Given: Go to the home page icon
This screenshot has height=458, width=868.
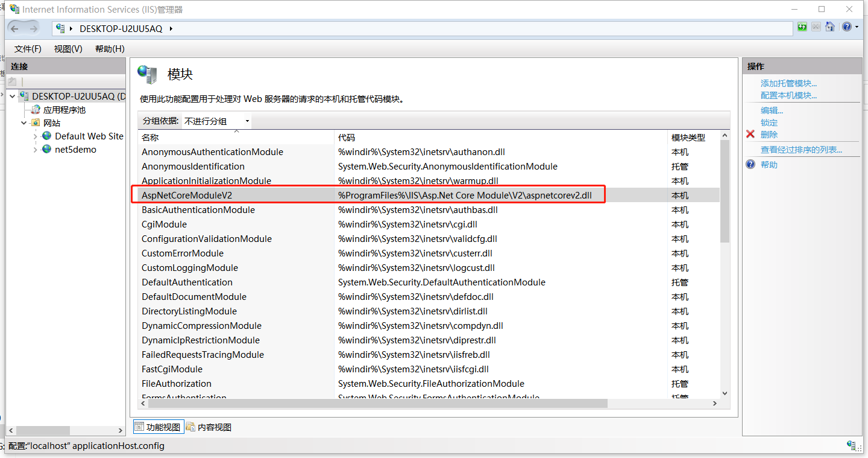Looking at the screenshot, I should tap(830, 27).
